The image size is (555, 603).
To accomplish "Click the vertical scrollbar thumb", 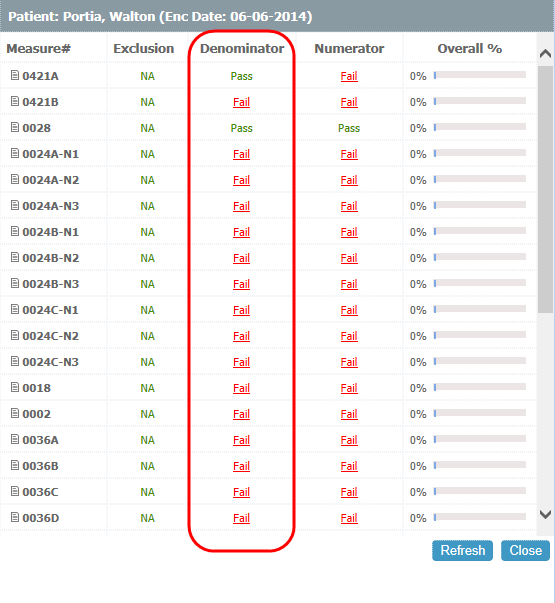I will pos(545,189).
